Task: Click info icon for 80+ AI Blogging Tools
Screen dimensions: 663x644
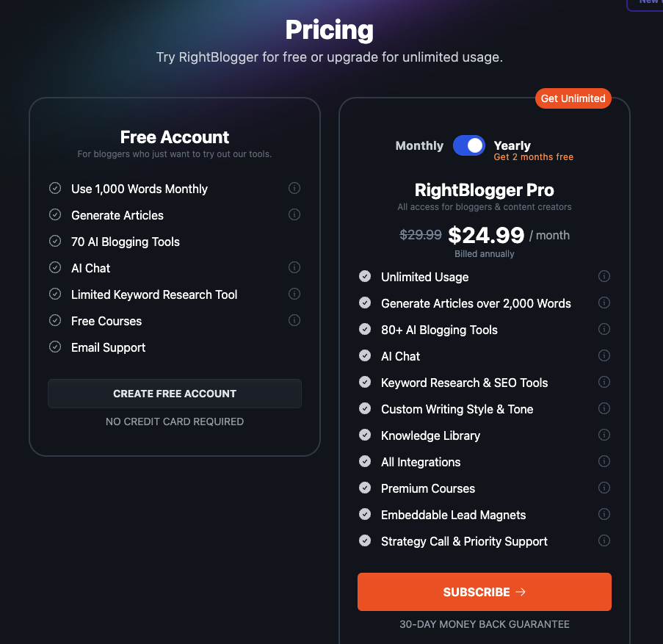Action: pos(604,330)
